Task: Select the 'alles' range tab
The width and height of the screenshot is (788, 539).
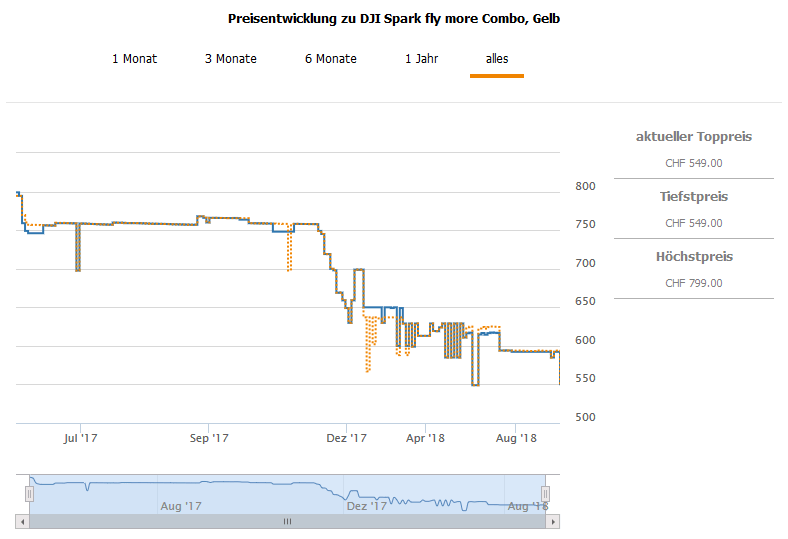Action: coord(497,59)
